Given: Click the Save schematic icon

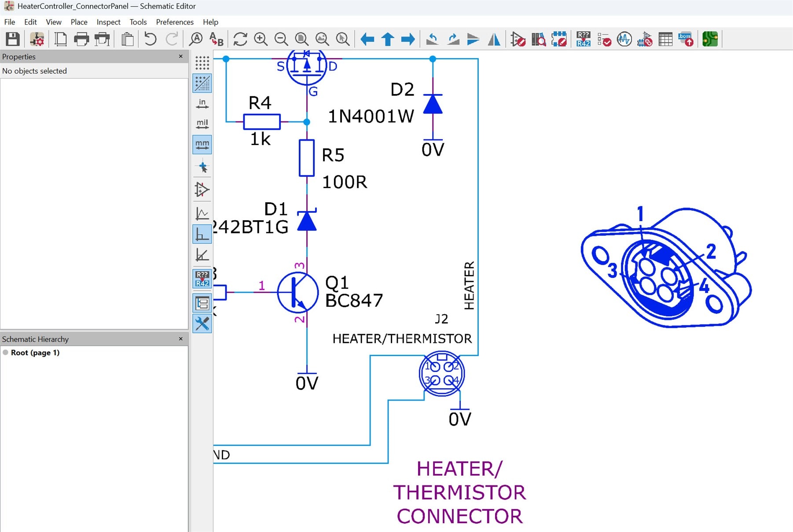Looking at the screenshot, I should pyautogui.click(x=12, y=39).
